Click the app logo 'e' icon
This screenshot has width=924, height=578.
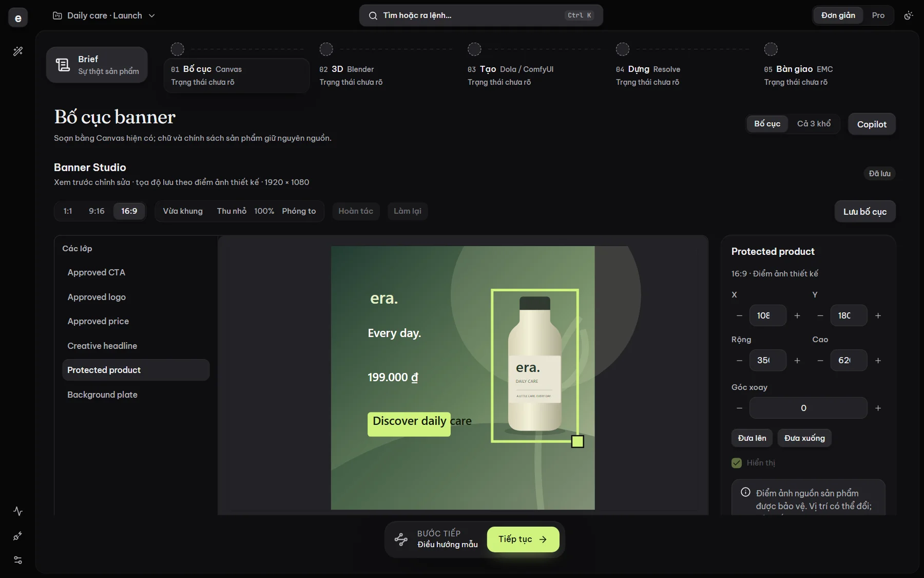18,18
